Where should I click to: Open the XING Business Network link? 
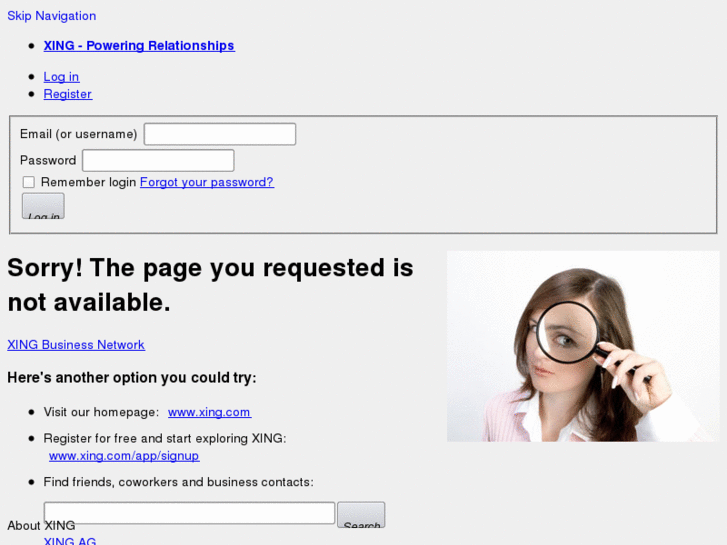tap(76, 345)
